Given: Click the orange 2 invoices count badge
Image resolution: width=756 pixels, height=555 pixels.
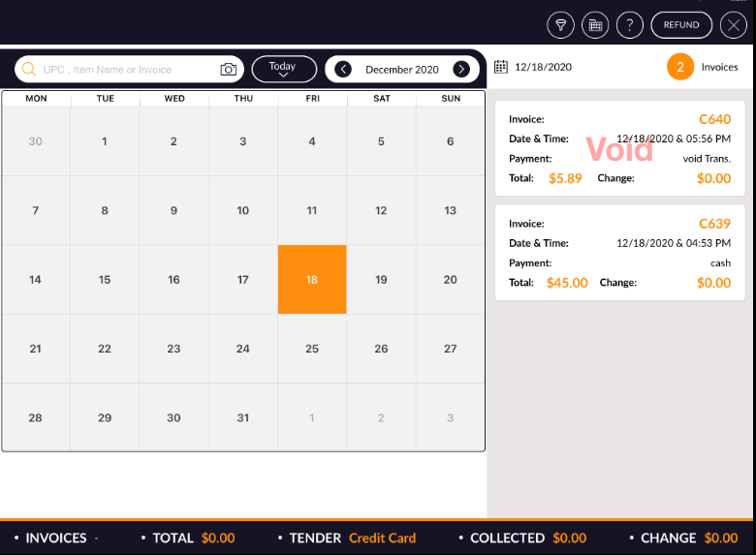Looking at the screenshot, I should [x=680, y=67].
